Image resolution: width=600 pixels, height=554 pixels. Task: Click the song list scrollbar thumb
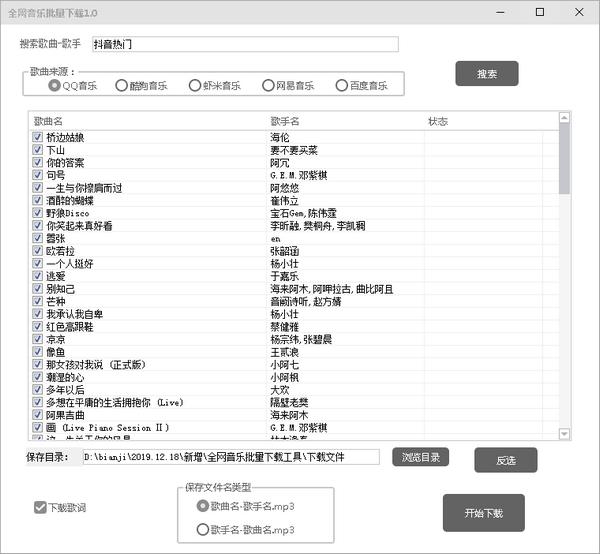[x=564, y=158]
